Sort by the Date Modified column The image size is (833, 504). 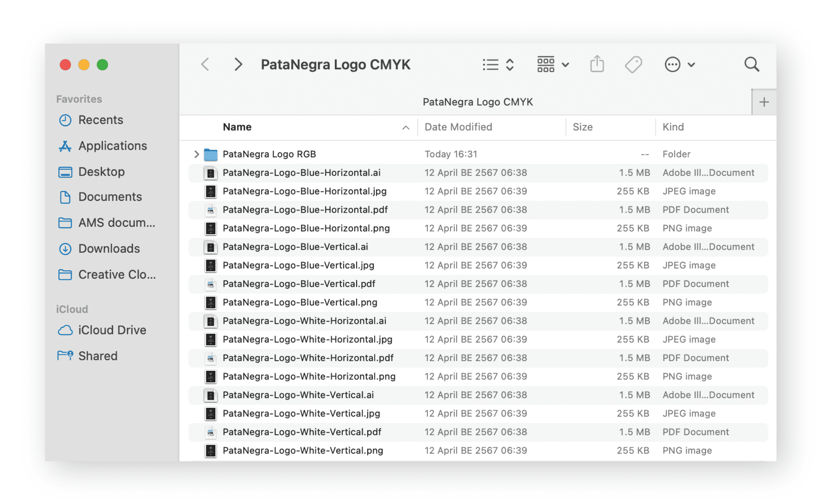[458, 127]
